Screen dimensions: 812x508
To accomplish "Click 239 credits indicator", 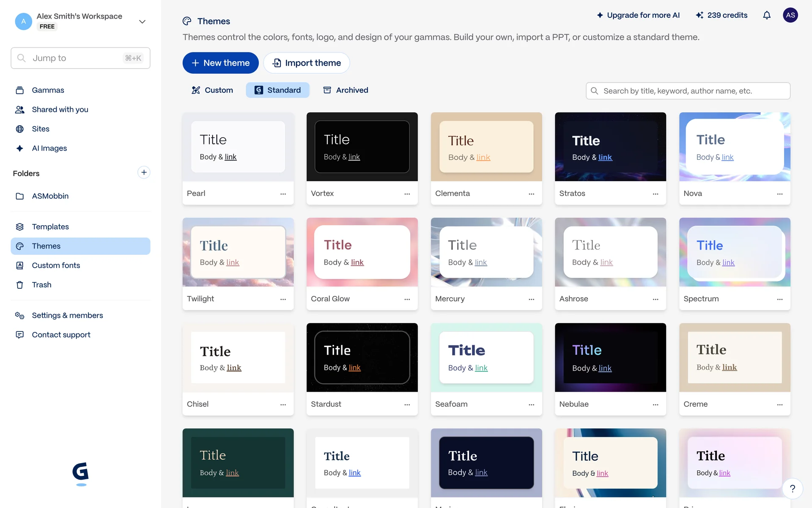I will [721, 15].
